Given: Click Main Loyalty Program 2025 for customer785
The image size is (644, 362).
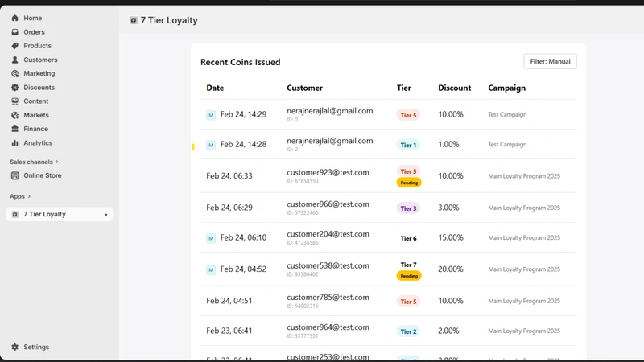Looking at the screenshot, I should pos(524,301).
